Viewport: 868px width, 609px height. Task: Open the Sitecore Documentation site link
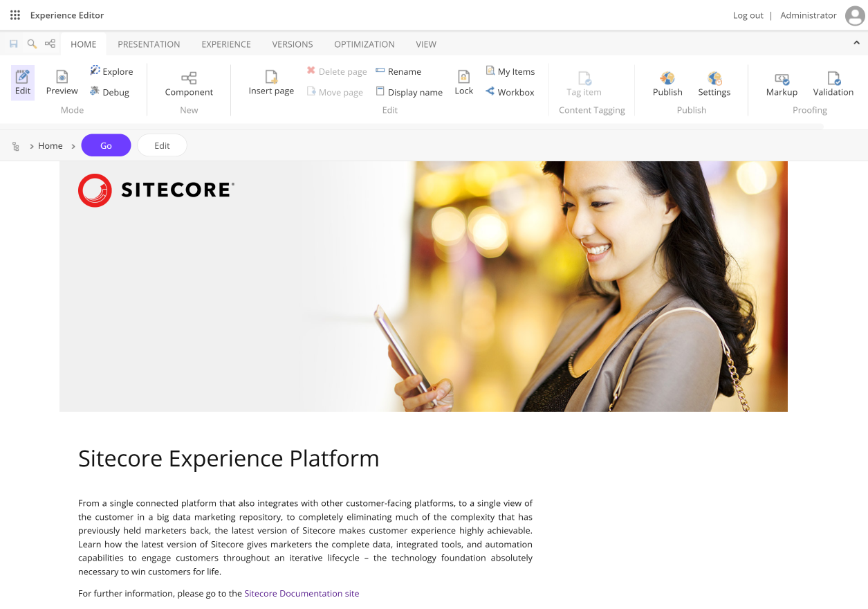tap(302, 593)
